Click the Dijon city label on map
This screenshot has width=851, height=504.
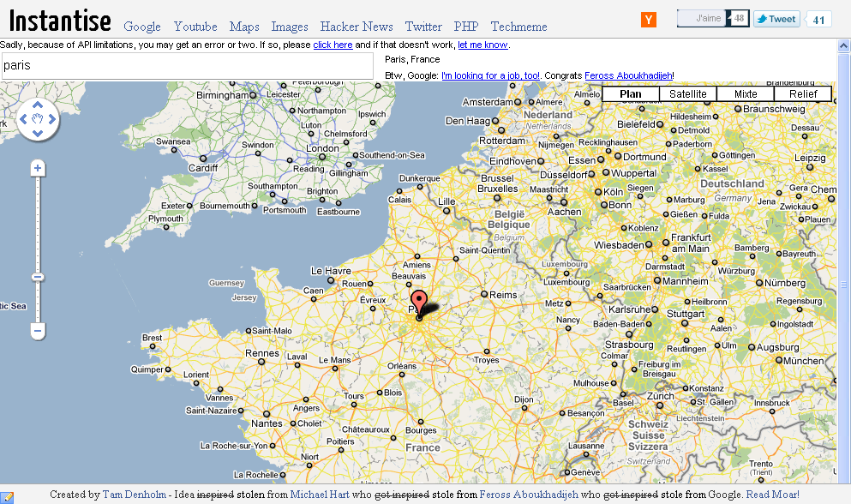(524, 399)
